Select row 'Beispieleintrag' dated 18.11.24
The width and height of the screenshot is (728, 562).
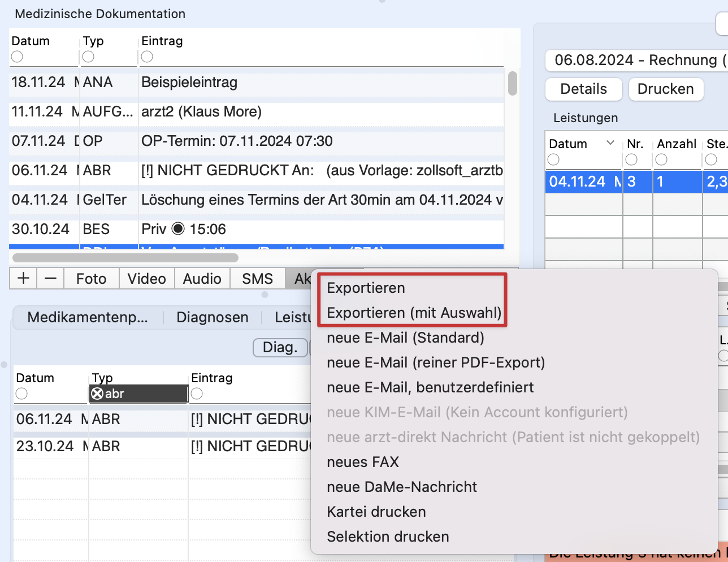(257, 82)
